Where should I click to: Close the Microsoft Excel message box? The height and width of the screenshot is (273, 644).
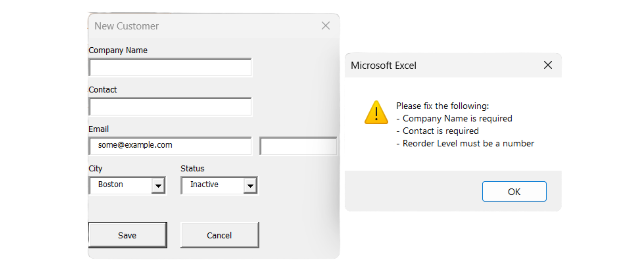coord(548,65)
